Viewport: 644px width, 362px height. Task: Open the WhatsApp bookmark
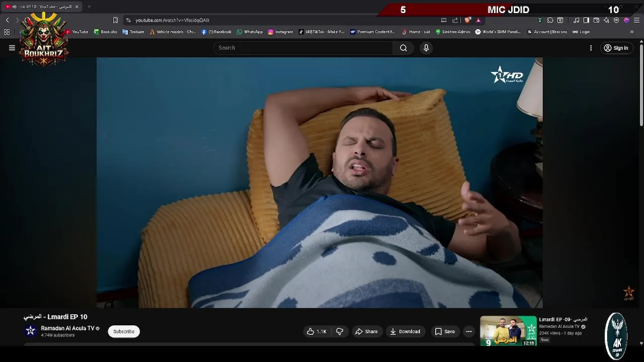(250, 32)
